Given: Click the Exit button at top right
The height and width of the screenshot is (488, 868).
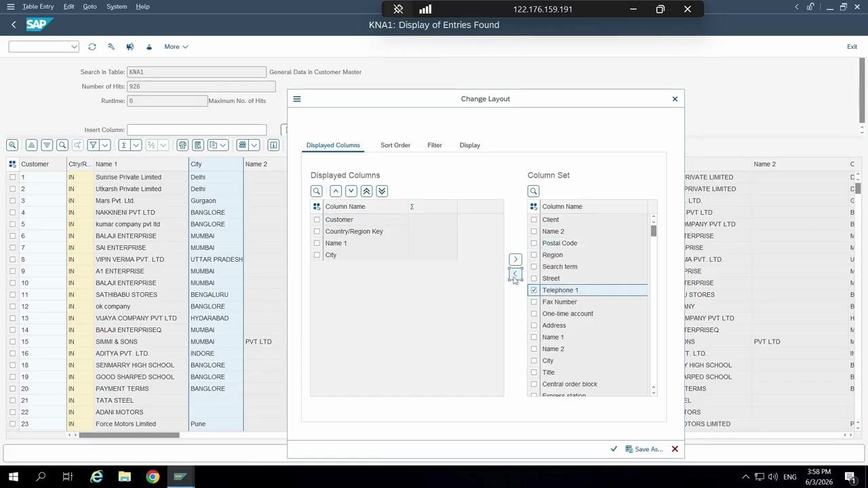Looking at the screenshot, I should point(852,47).
